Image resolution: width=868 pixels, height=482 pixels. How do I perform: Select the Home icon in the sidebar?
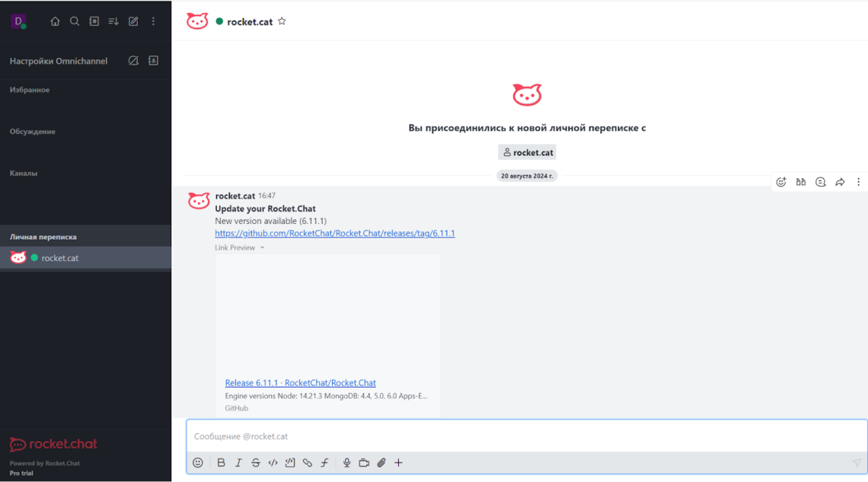point(55,21)
